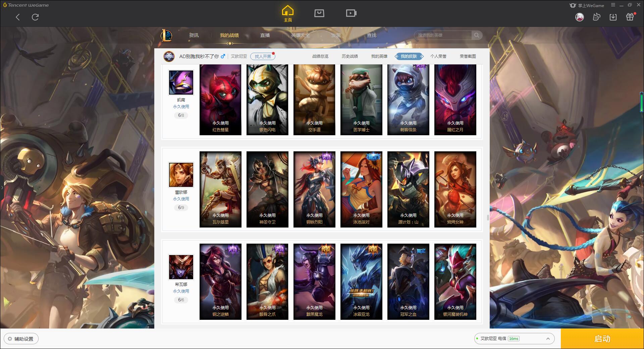Open the 冠军之血 skin card
This screenshot has width=644, height=349.
click(x=408, y=282)
